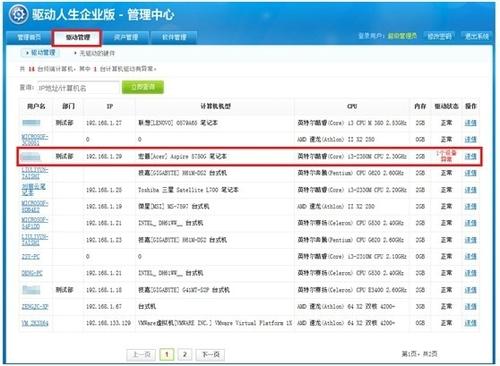The image size is (500, 366).
Task: Click the VMware虚拟机 model cell
Action: tap(215, 323)
